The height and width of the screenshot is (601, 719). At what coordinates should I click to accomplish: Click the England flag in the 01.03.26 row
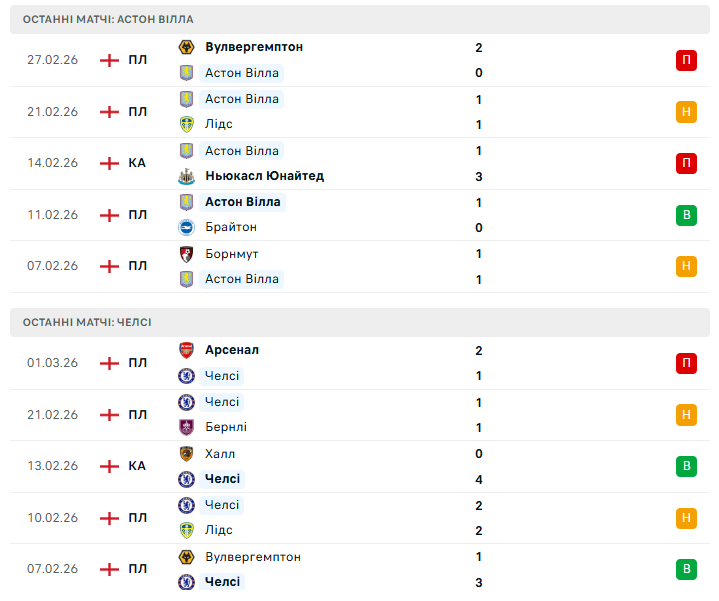click(109, 363)
